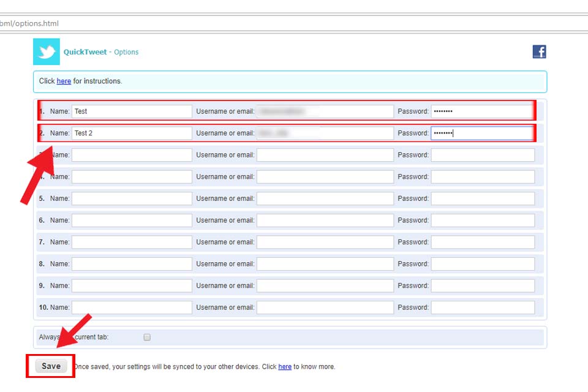This screenshot has width=588, height=392.
Task: Click the Password field in row 5
Action: (482, 198)
